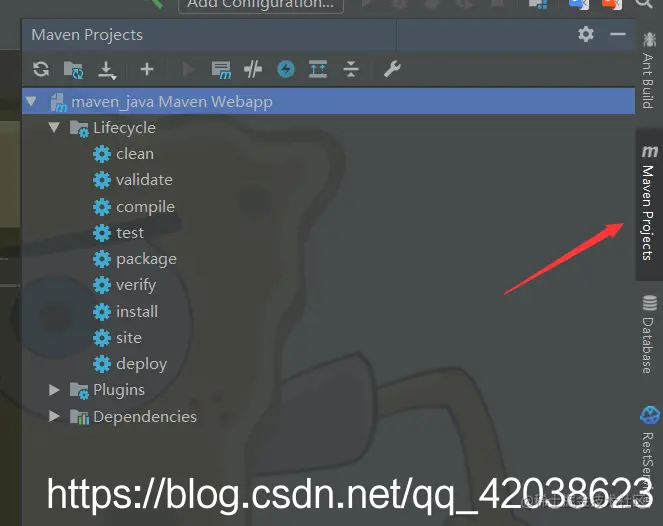Select the install lifecycle goal
The height and width of the screenshot is (526, 663).
point(137,312)
